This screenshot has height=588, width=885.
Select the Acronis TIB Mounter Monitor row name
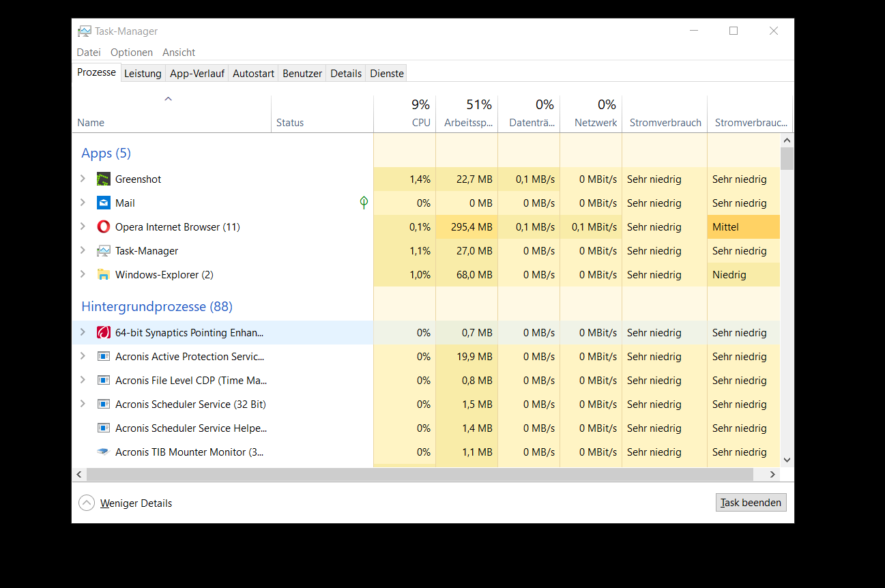pos(190,452)
